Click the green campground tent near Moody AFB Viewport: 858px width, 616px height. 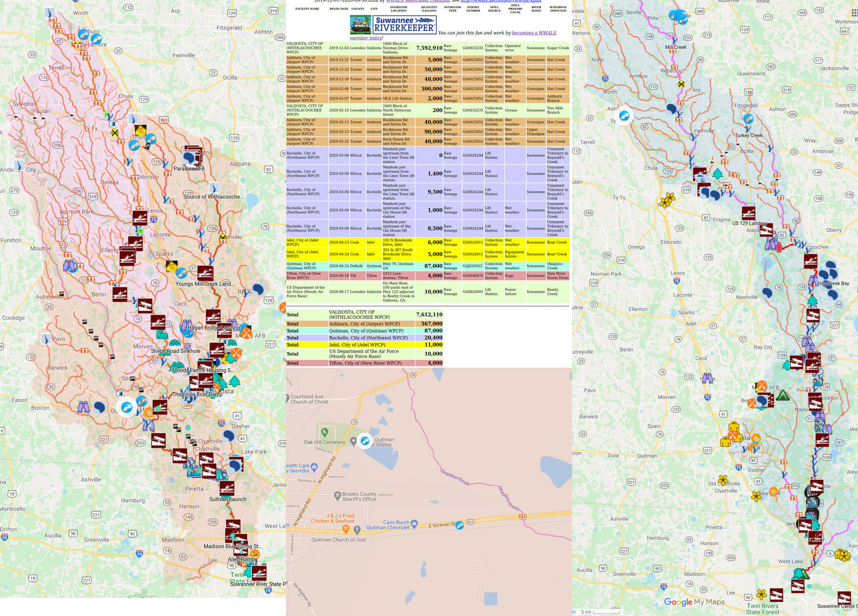click(783, 395)
